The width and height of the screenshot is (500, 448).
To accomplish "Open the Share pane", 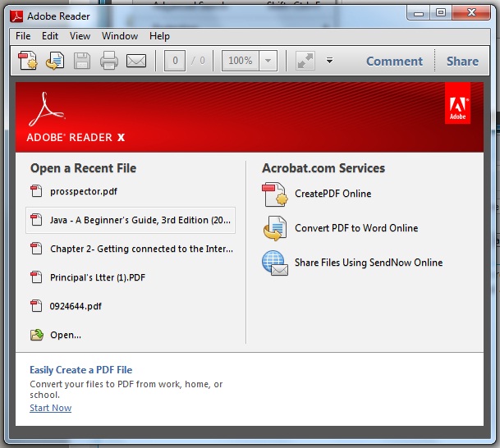I will pos(462,61).
